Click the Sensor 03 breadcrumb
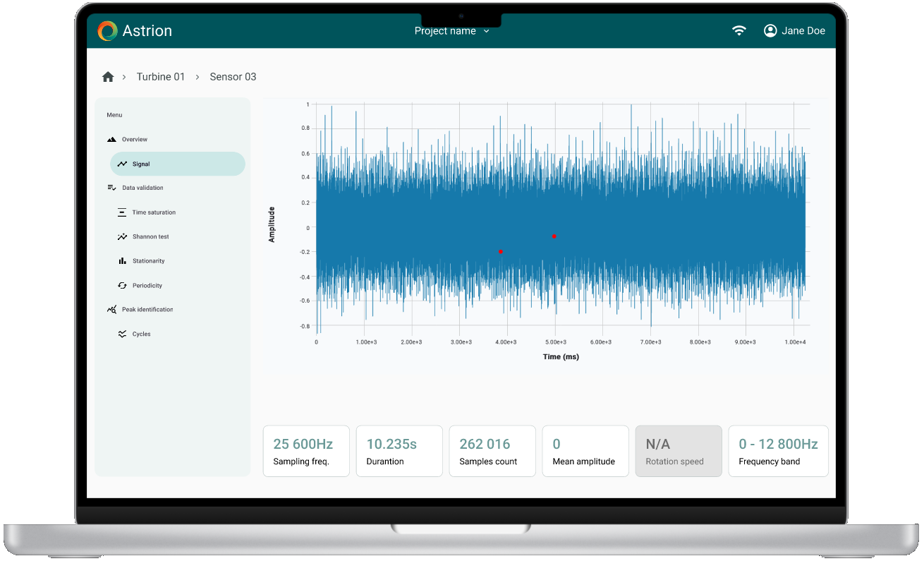The height and width of the screenshot is (561, 924). click(233, 77)
